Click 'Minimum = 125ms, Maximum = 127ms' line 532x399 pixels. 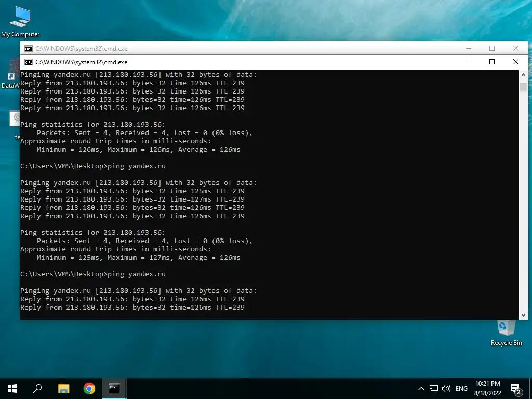(x=138, y=258)
